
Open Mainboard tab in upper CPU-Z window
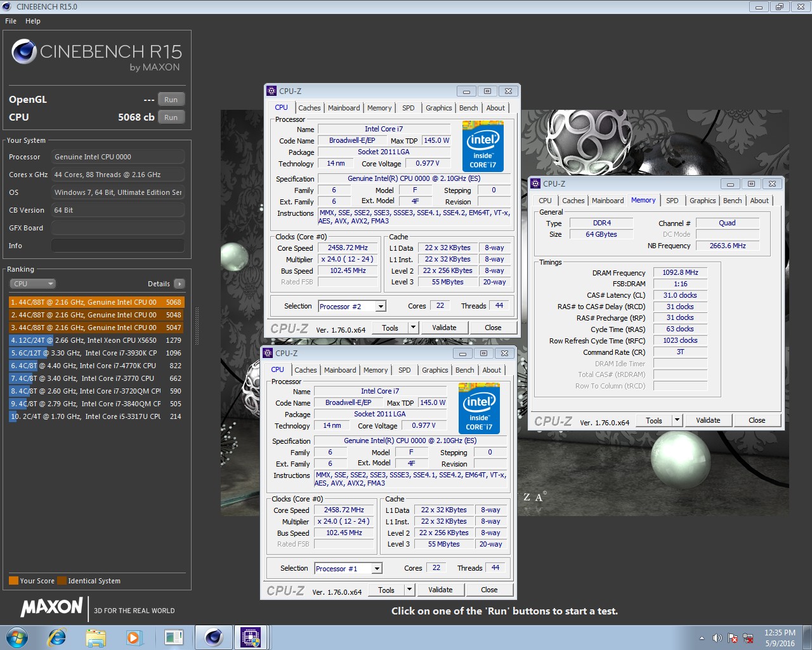tap(344, 108)
